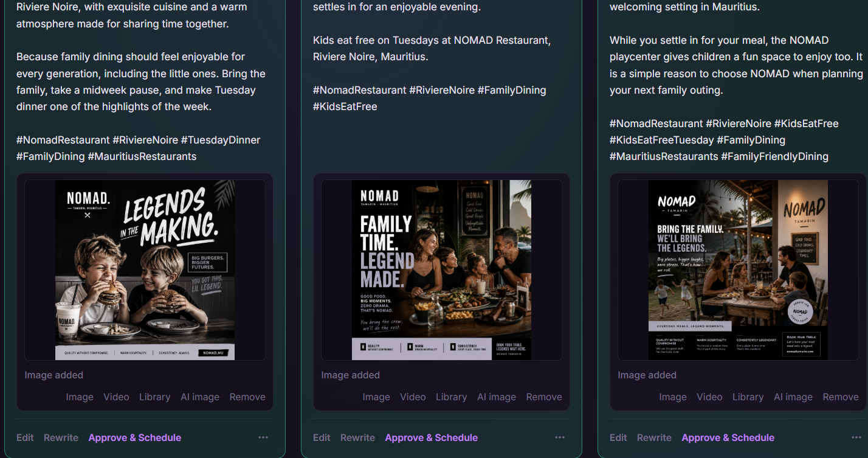
Task: Open more options on BRING THE FAMILY card
Action: (x=856, y=437)
